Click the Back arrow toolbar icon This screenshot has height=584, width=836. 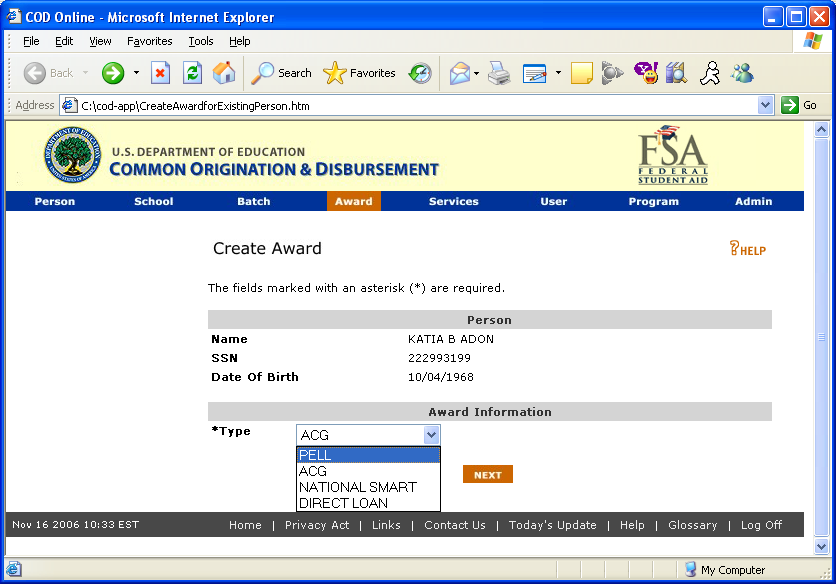tap(35, 73)
